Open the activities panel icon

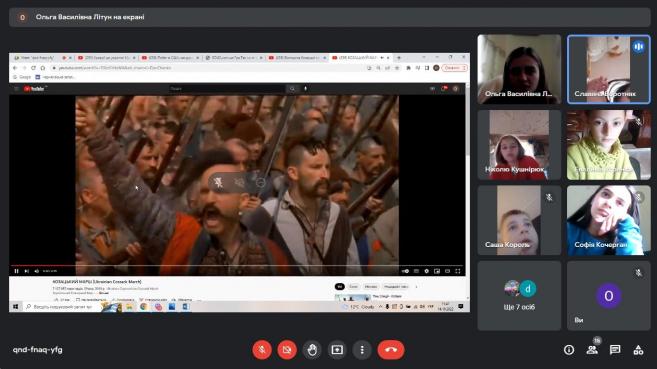pos(638,350)
